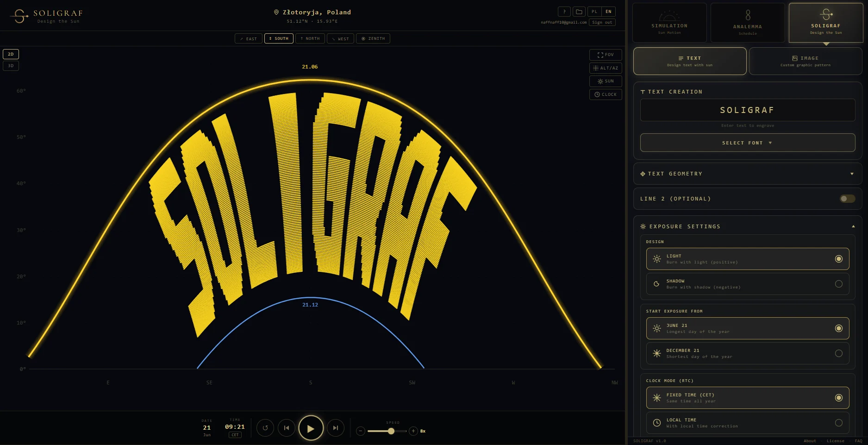Open the Simulation tab

(669, 23)
